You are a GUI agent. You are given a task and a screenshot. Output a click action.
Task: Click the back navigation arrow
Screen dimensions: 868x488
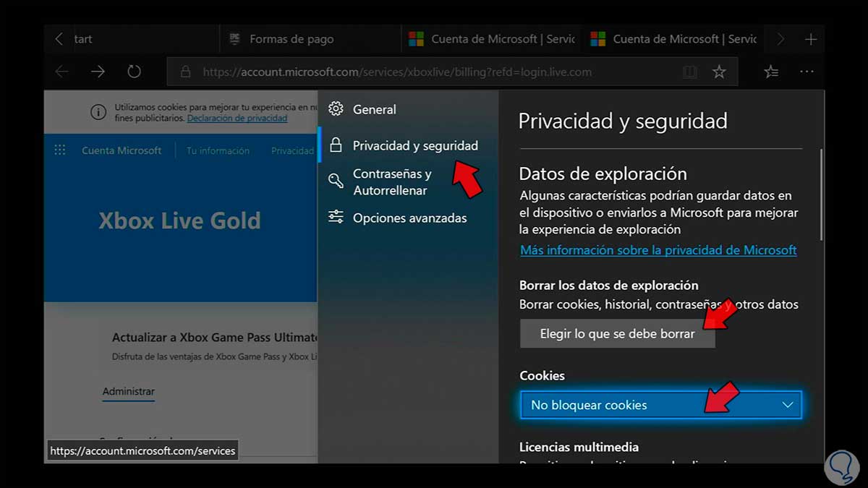62,72
